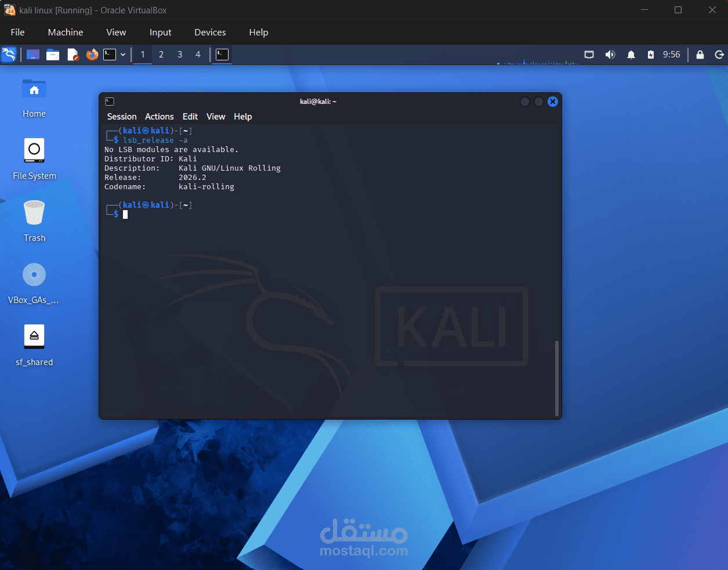
Task: Open VirtualBox Input menu
Action: 161,33
